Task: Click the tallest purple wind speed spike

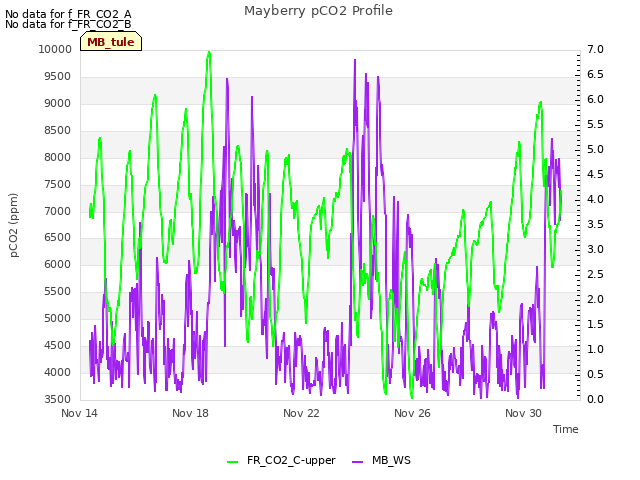Action: click(355, 60)
